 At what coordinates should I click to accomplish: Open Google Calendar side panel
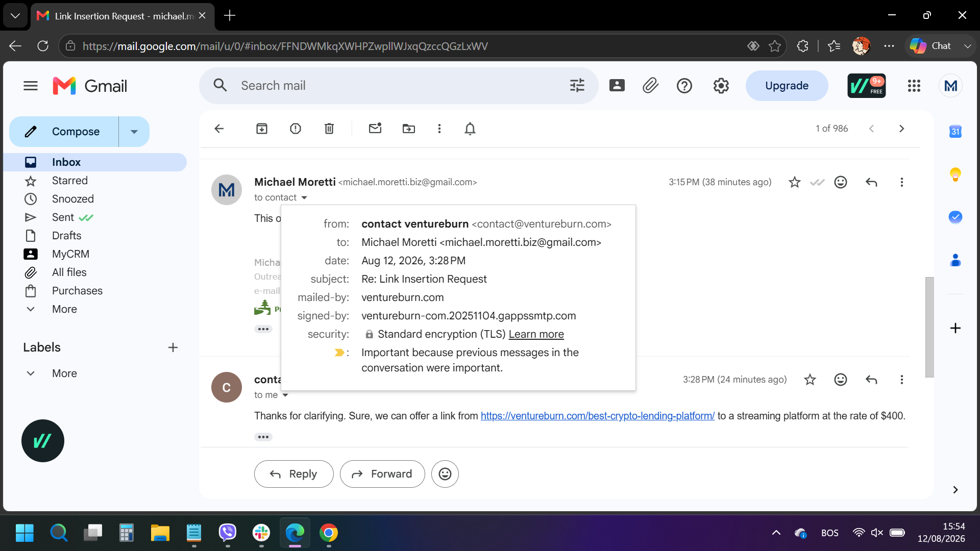tap(955, 132)
